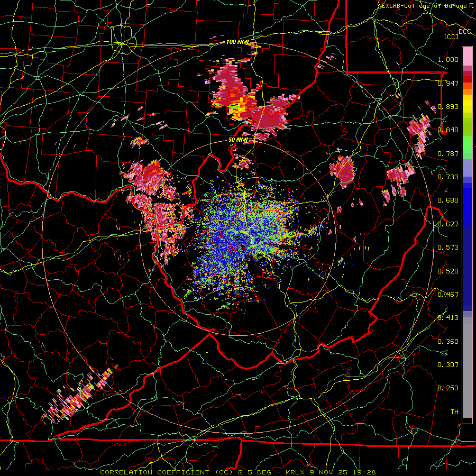The image size is (476, 476).
Task: Click the "DCC" label above the scale
Action: click(464, 31)
